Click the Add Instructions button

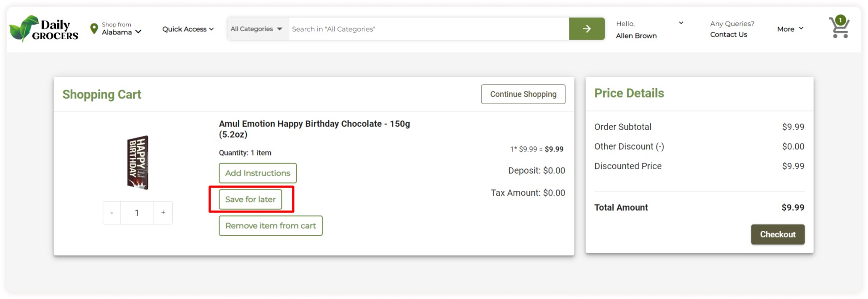pos(257,173)
